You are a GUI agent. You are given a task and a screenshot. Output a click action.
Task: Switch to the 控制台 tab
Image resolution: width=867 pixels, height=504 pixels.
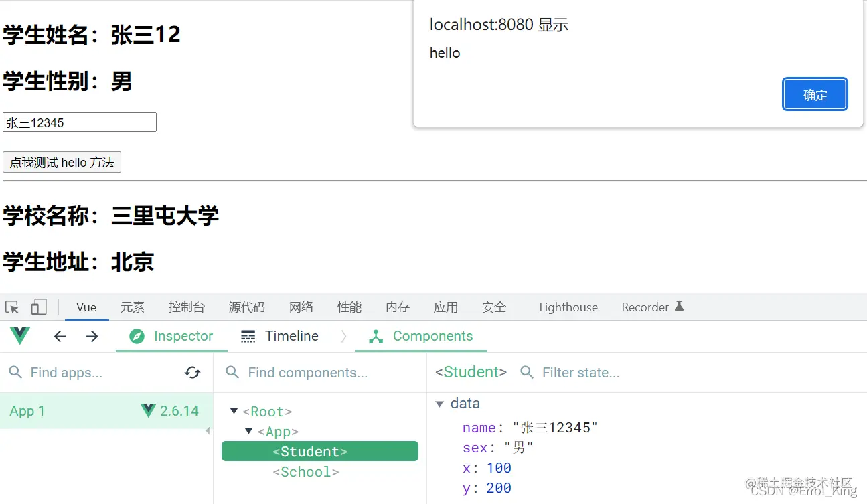click(187, 307)
